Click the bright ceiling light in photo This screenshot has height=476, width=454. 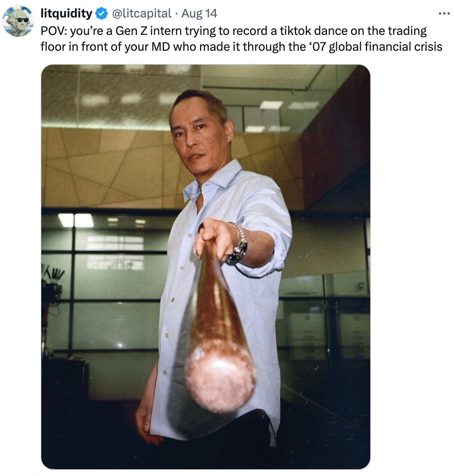pos(76,220)
